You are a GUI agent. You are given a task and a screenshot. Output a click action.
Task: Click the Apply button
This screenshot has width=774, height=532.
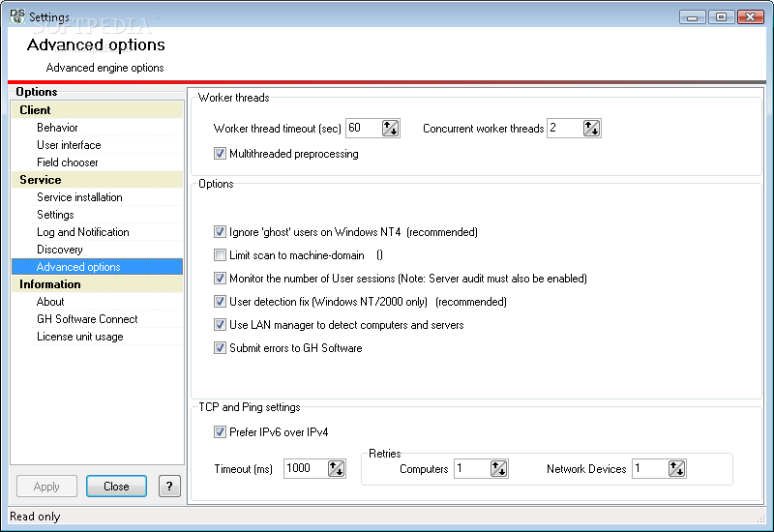[46, 487]
